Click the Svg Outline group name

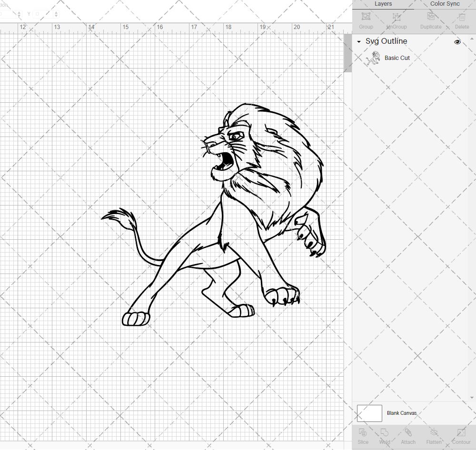386,41
